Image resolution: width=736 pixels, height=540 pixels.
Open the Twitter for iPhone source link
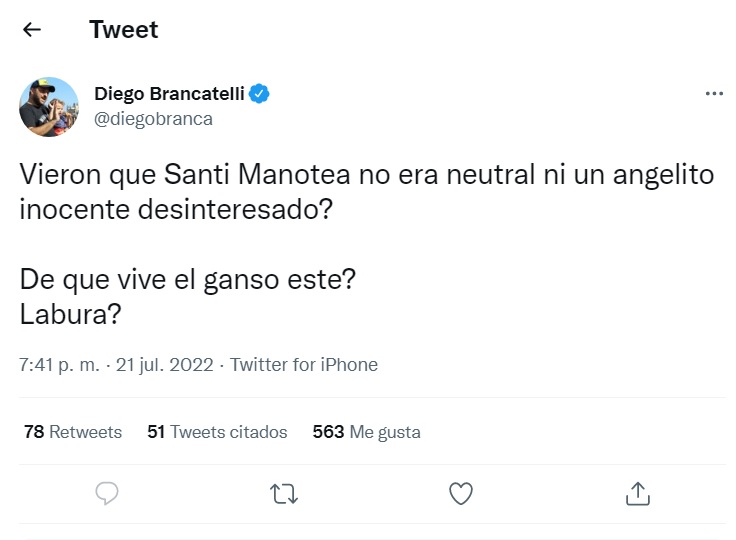click(304, 365)
